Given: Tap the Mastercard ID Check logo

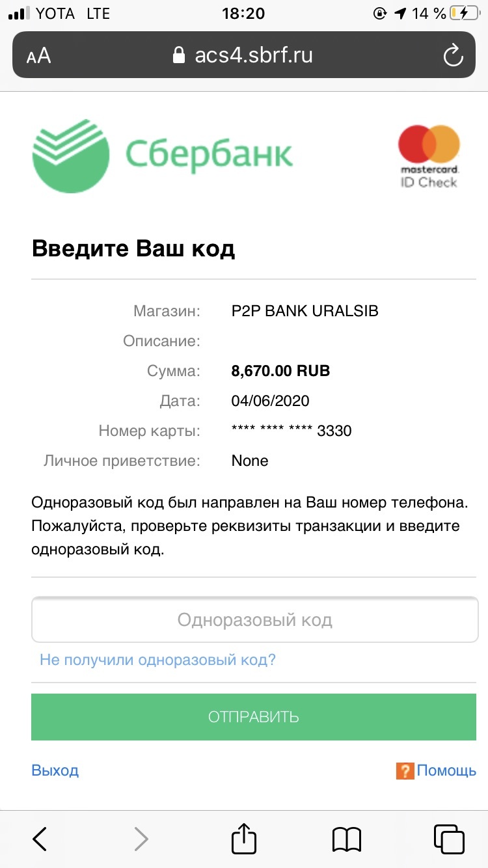Looking at the screenshot, I should pos(429,156).
